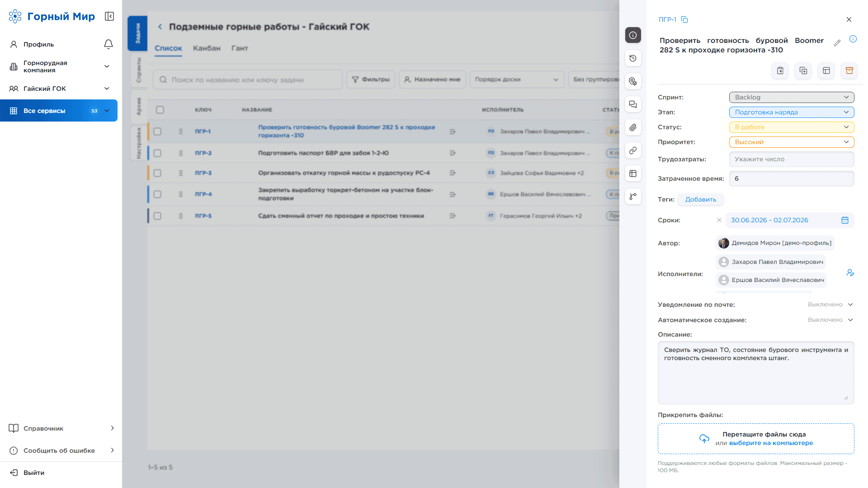Clear the deadline dates
This screenshot has height=488, width=868.
(719, 220)
